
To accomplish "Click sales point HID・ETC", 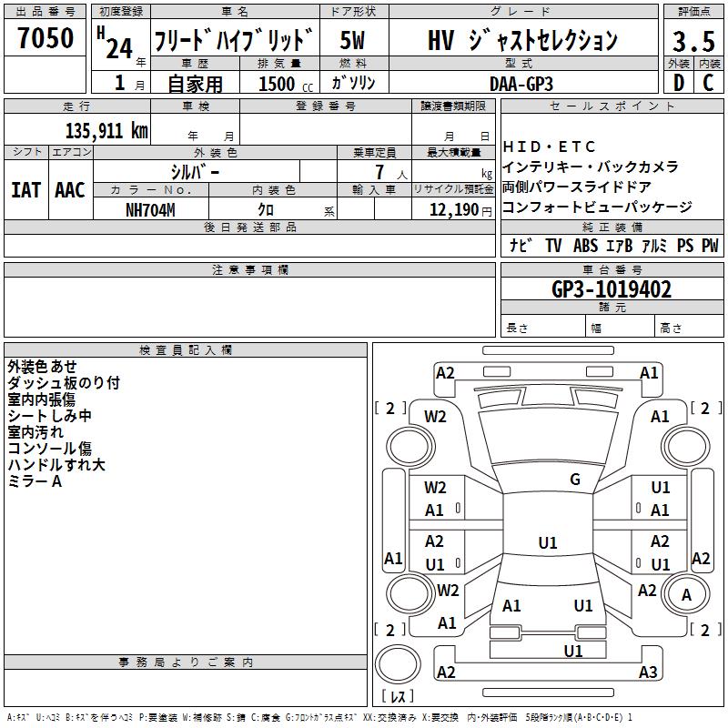I will (x=549, y=147).
